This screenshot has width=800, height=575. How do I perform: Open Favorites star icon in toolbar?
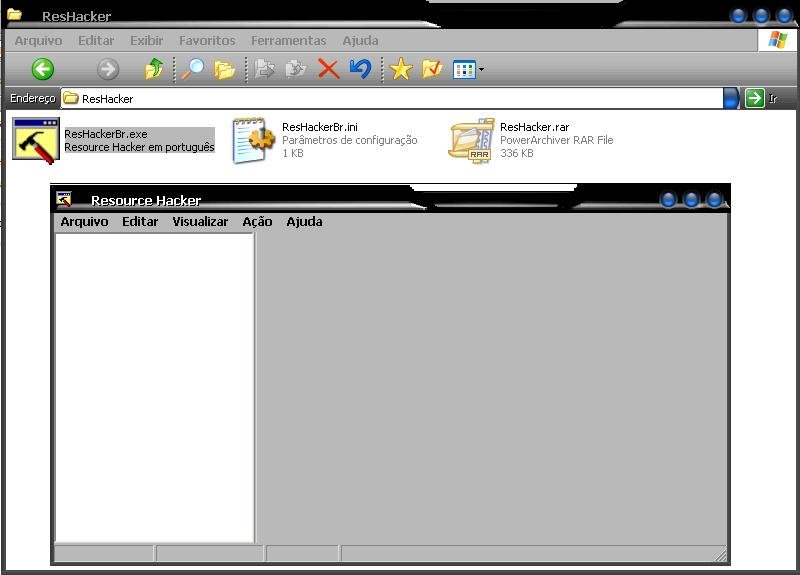pos(400,69)
